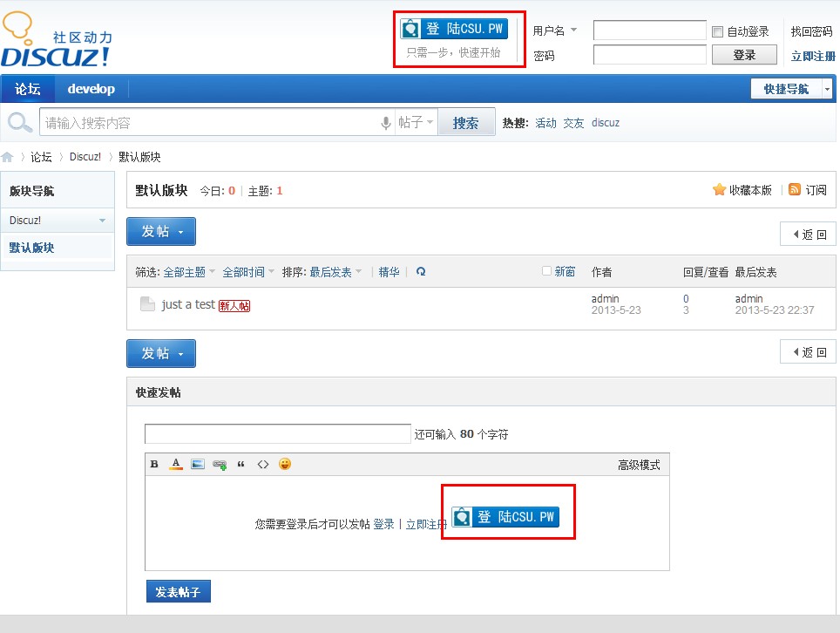Switch to 高级模式 editor
The image size is (840, 633).
coord(639,465)
